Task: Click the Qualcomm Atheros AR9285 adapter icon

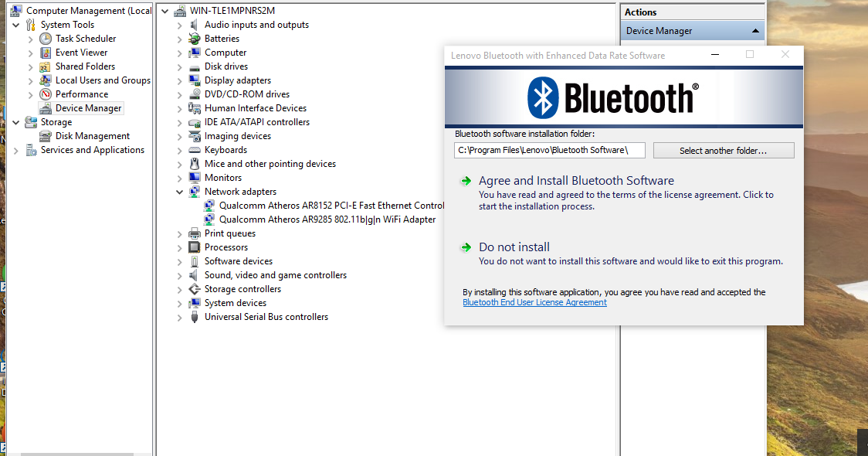Action: pyautogui.click(x=209, y=219)
